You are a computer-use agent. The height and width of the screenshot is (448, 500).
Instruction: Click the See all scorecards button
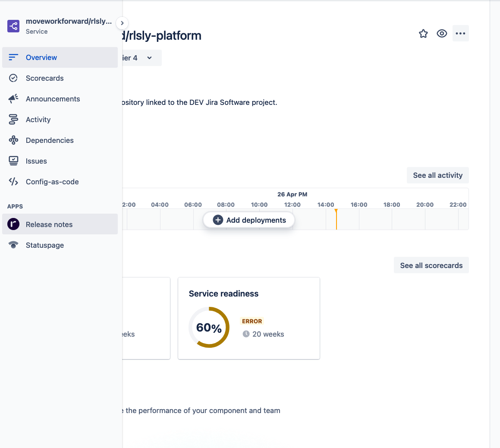[x=431, y=265]
